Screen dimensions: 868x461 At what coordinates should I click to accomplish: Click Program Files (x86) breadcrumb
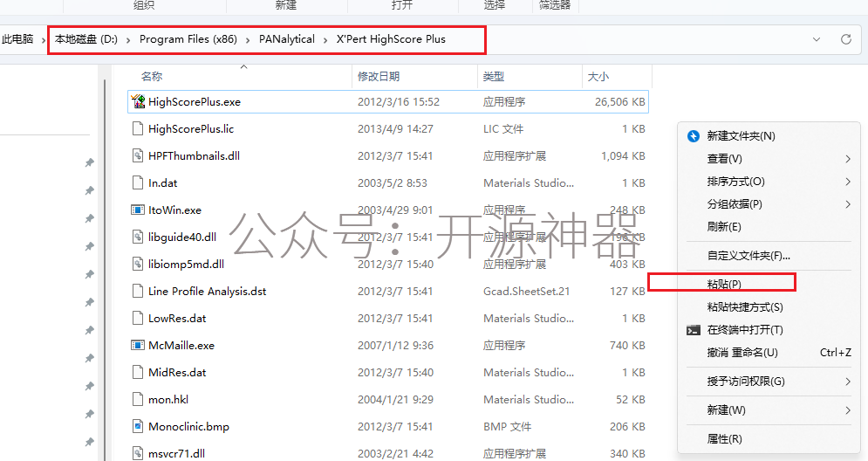(188, 39)
